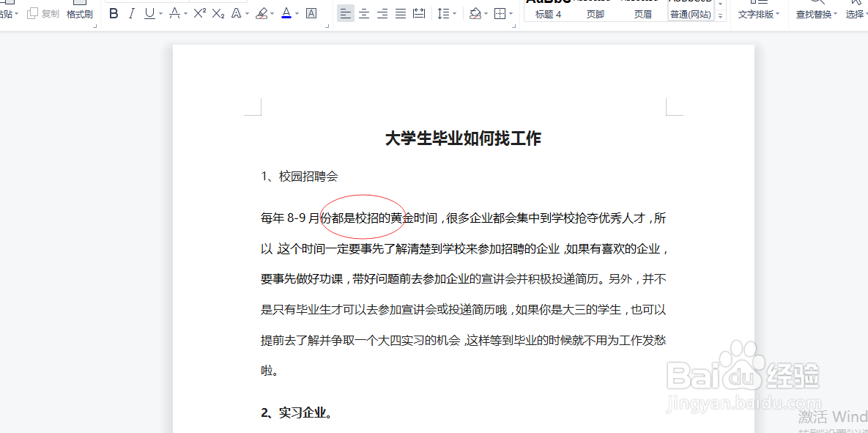Open 粘贴 paste dropdown arrow
Screen dimensions: 868x433
point(15,14)
